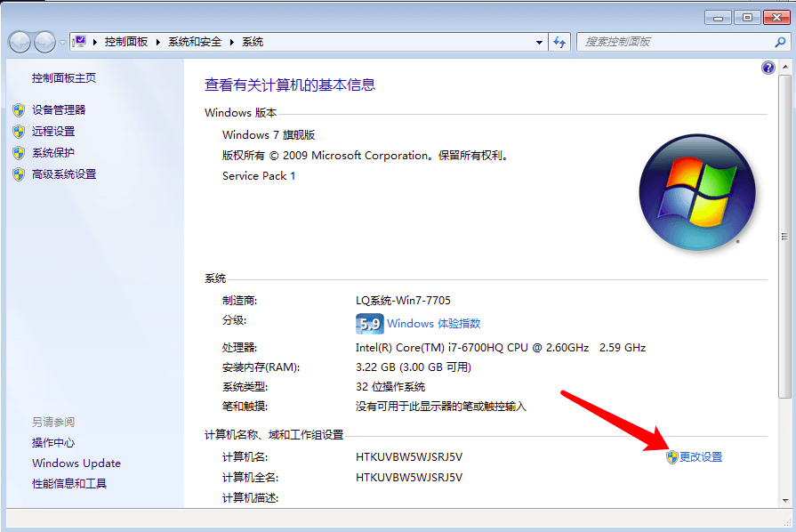Image resolution: width=796 pixels, height=532 pixels.
Task: Click the shield icon beside 远程设置
Action: (x=19, y=132)
